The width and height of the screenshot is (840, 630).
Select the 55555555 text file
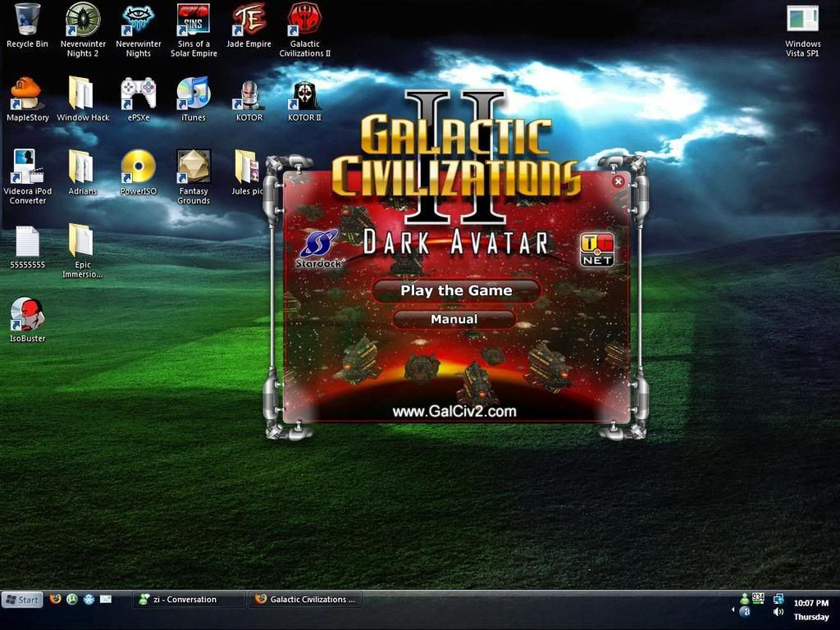pos(27,246)
